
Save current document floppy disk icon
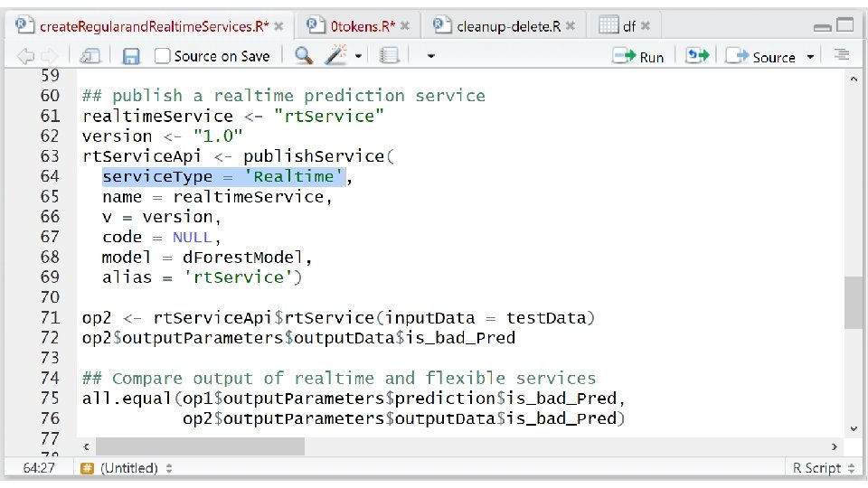coord(130,56)
